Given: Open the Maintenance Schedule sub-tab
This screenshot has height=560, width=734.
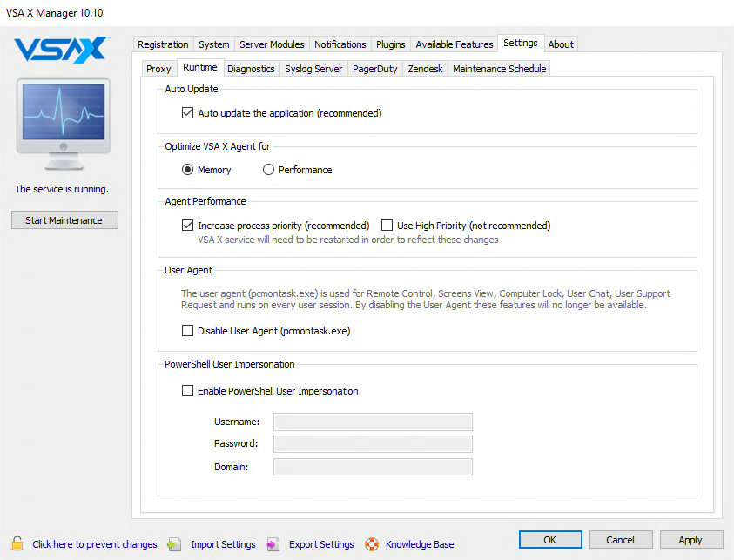Looking at the screenshot, I should [x=500, y=69].
